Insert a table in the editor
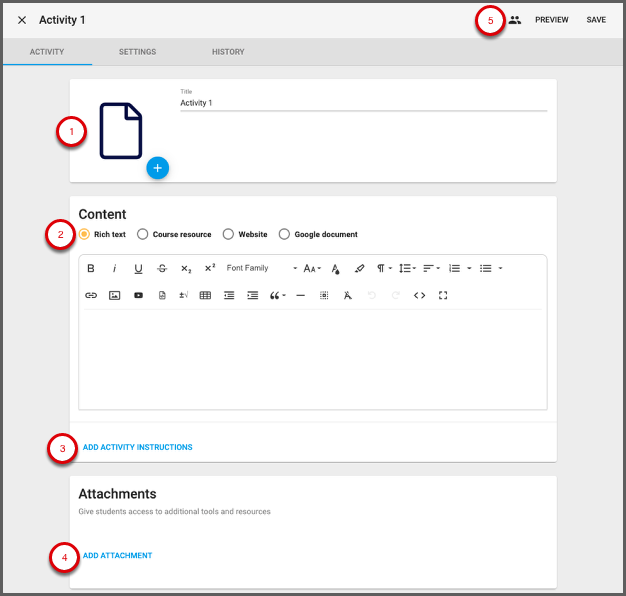 point(205,296)
